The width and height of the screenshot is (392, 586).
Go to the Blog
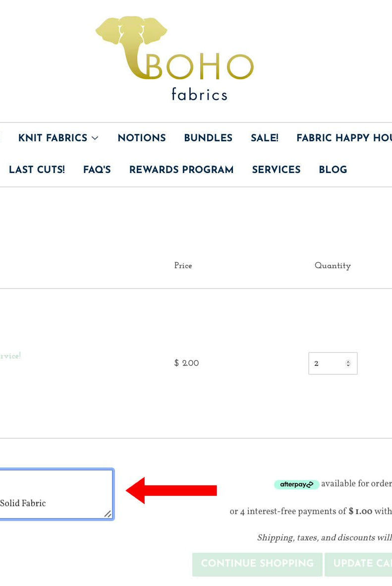pos(333,170)
